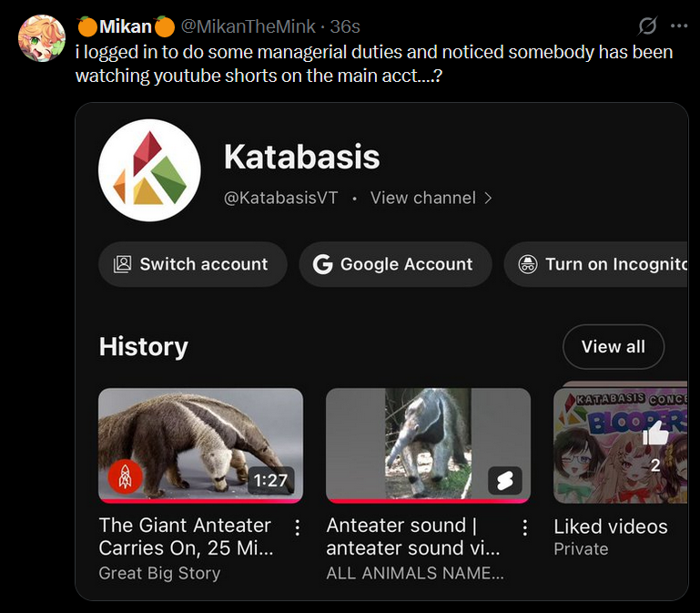Open options for The Giant Anteater video
The height and width of the screenshot is (613, 700).
297,527
